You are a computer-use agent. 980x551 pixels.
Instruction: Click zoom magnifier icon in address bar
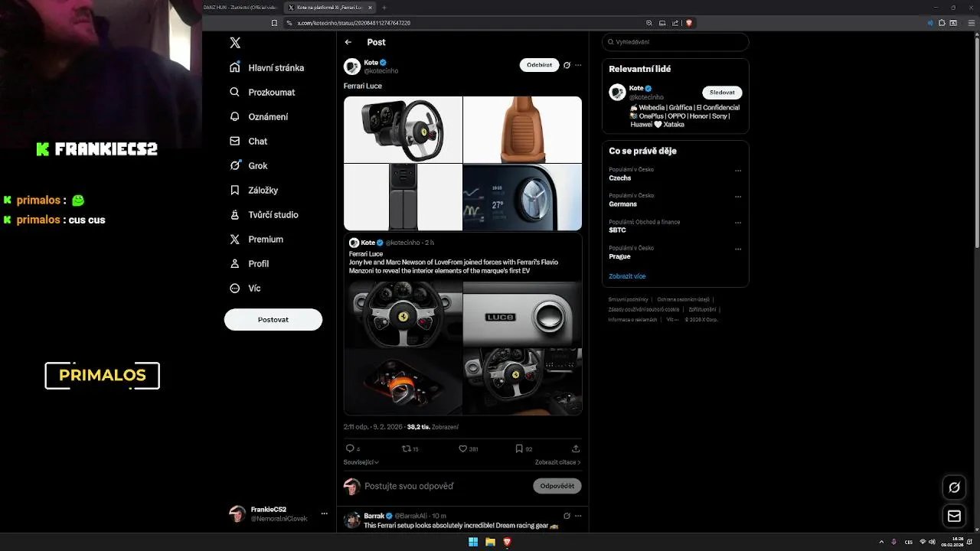click(649, 23)
